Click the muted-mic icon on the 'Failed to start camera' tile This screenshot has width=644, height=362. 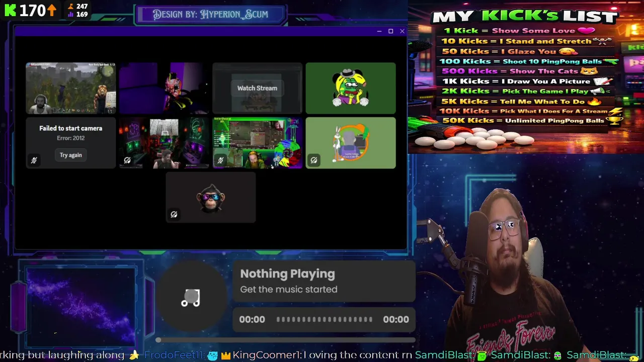coord(34,160)
